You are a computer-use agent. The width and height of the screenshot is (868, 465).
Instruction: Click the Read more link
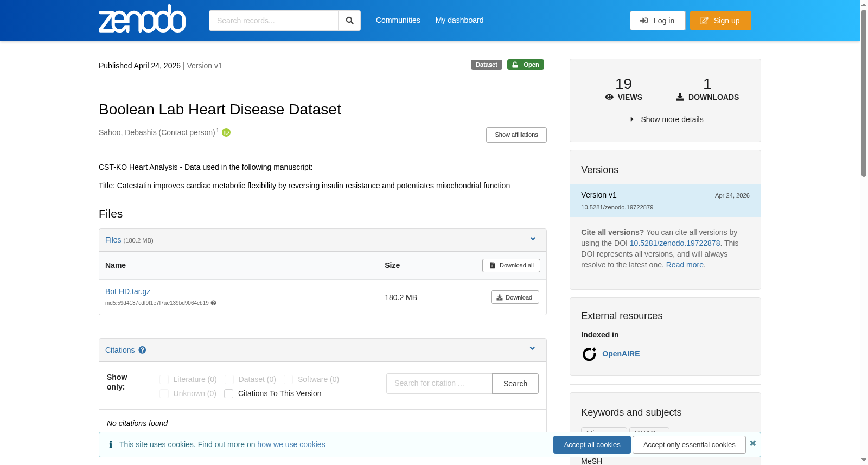tap(685, 265)
